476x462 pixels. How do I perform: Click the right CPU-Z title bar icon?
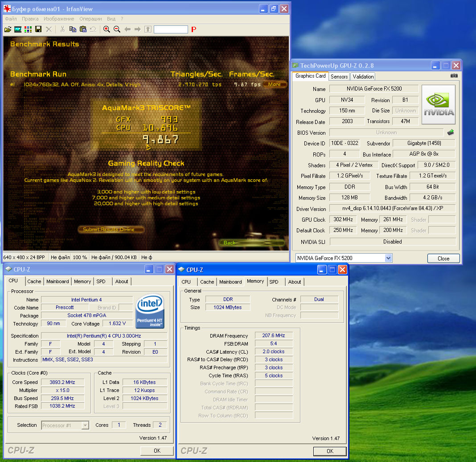click(x=181, y=269)
